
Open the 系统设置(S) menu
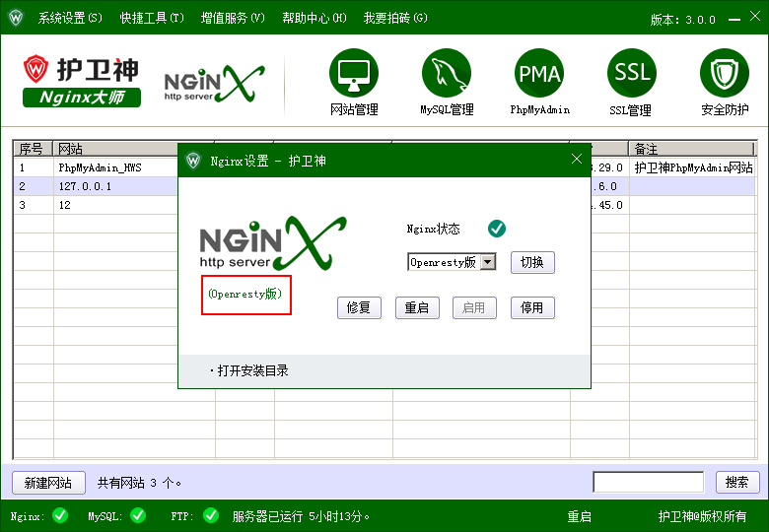tap(69, 19)
